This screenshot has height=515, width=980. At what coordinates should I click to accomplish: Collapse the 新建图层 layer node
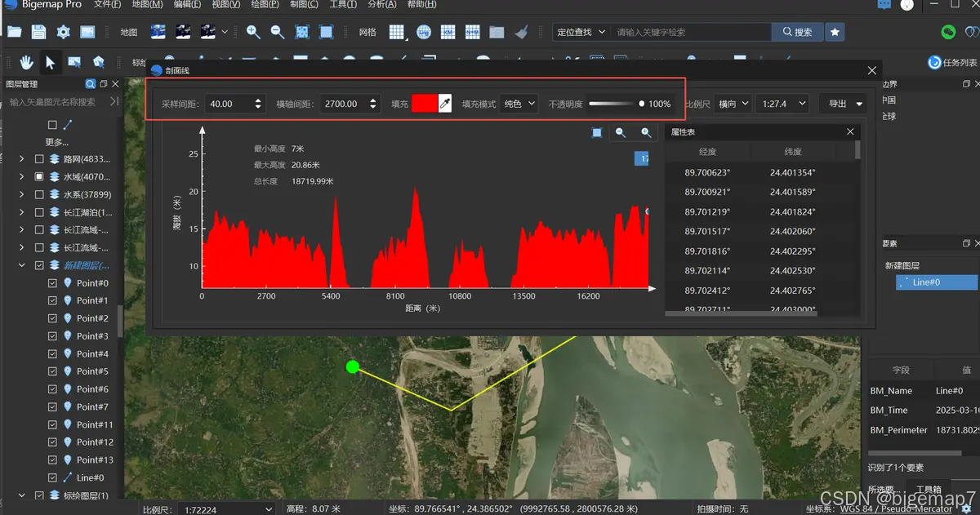click(22, 265)
